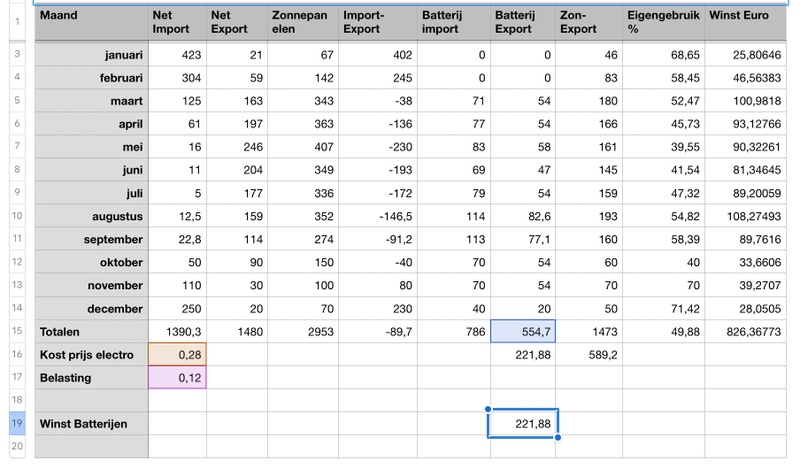This screenshot has width=800, height=468.
Task: Click the top-left selection handle of the selected cell
Action: tap(488, 409)
